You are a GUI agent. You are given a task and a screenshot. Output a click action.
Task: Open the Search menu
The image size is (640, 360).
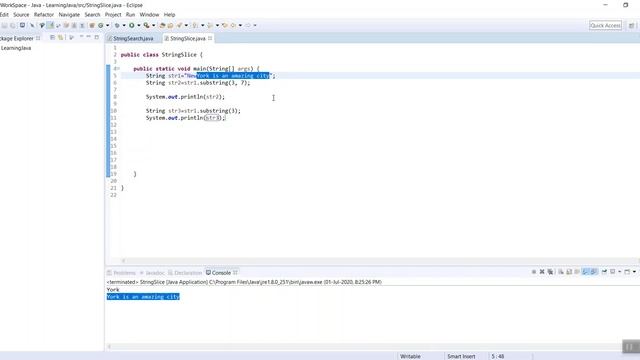[x=92, y=14]
